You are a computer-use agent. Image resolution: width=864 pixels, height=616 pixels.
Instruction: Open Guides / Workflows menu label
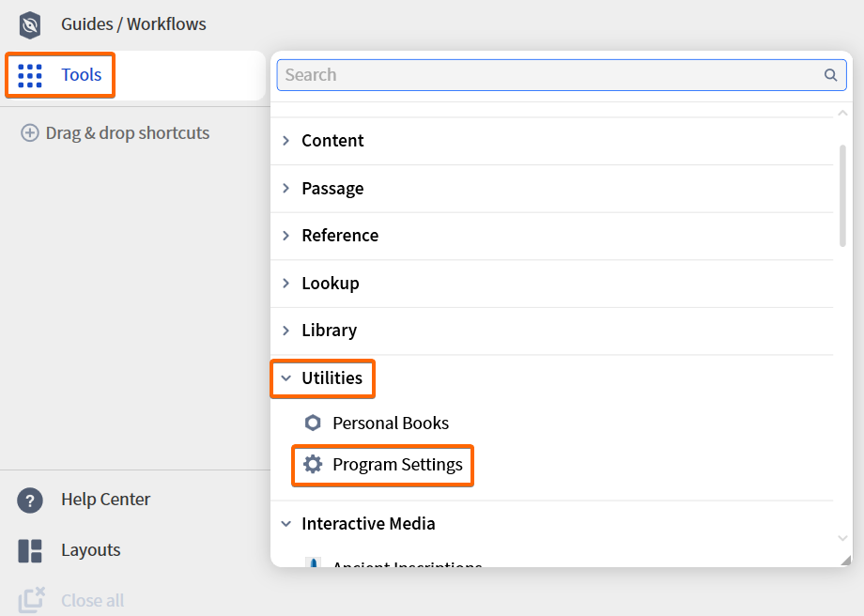pos(133,24)
